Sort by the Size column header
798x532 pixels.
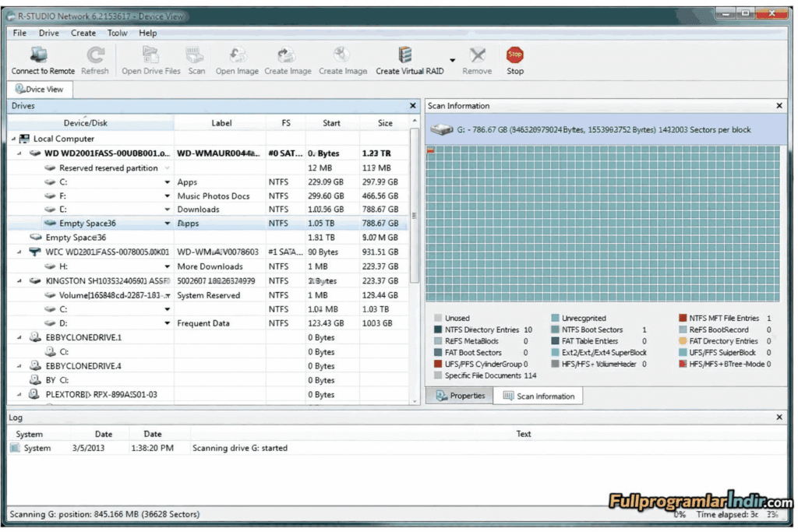[385, 123]
